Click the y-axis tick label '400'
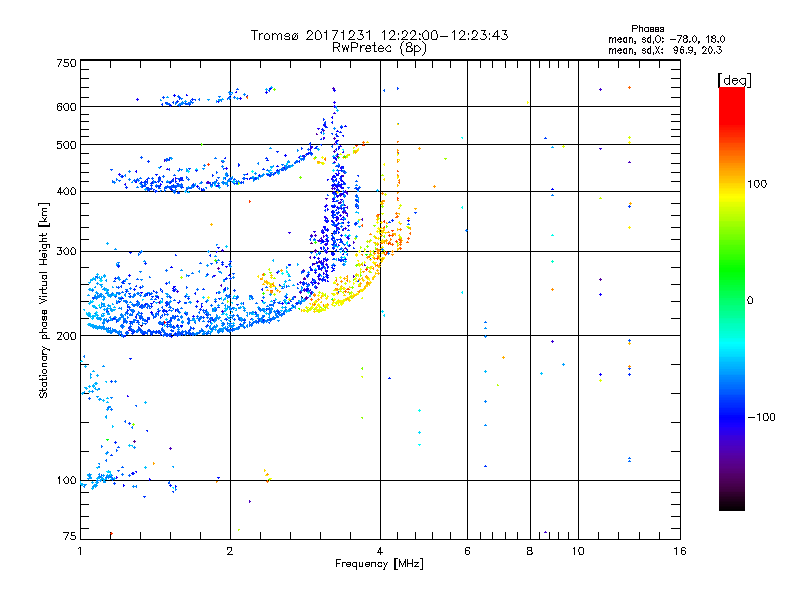Image resolution: width=800 pixels, height=600 pixels. point(66,192)
